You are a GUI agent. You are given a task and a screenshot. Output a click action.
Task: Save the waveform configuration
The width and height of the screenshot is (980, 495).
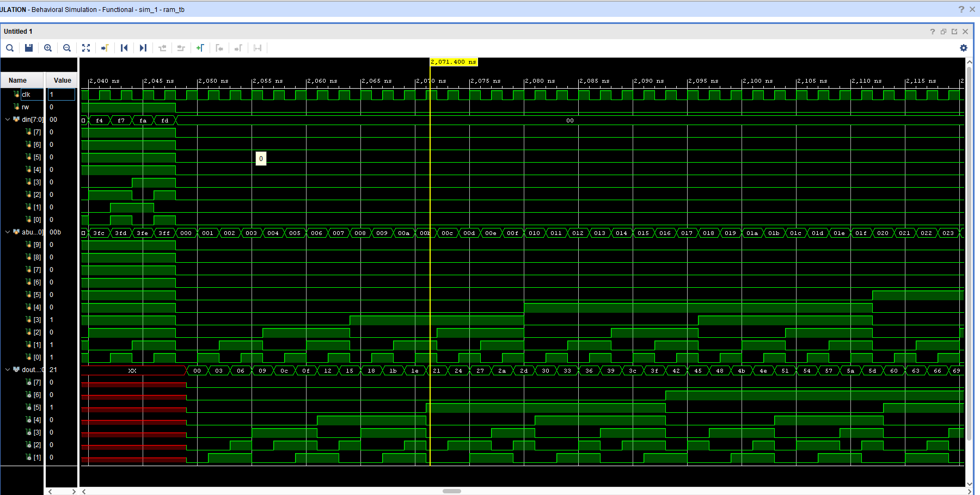tap(29, 48)
